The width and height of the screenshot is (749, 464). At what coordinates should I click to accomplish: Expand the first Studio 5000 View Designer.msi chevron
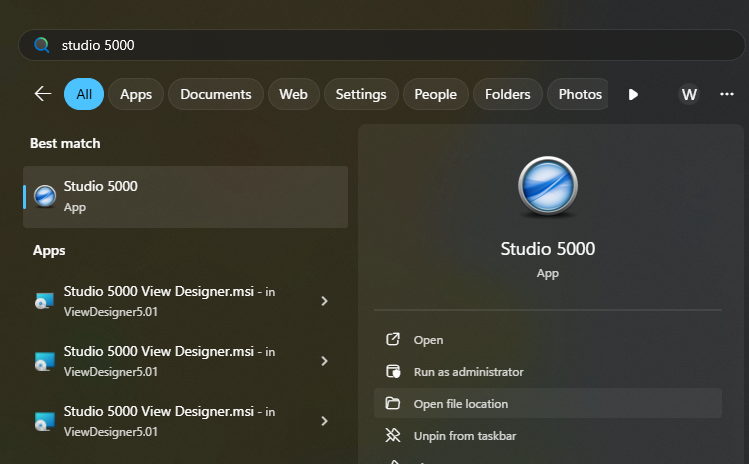click(324, 301)
